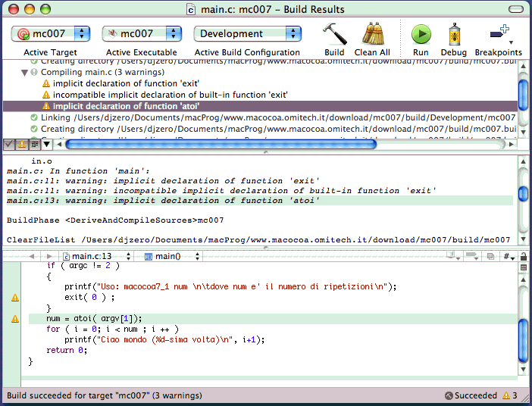Start the Debug spray-can tool
The height and width of the screenshot is (406, 532).
tap(454, 34)
